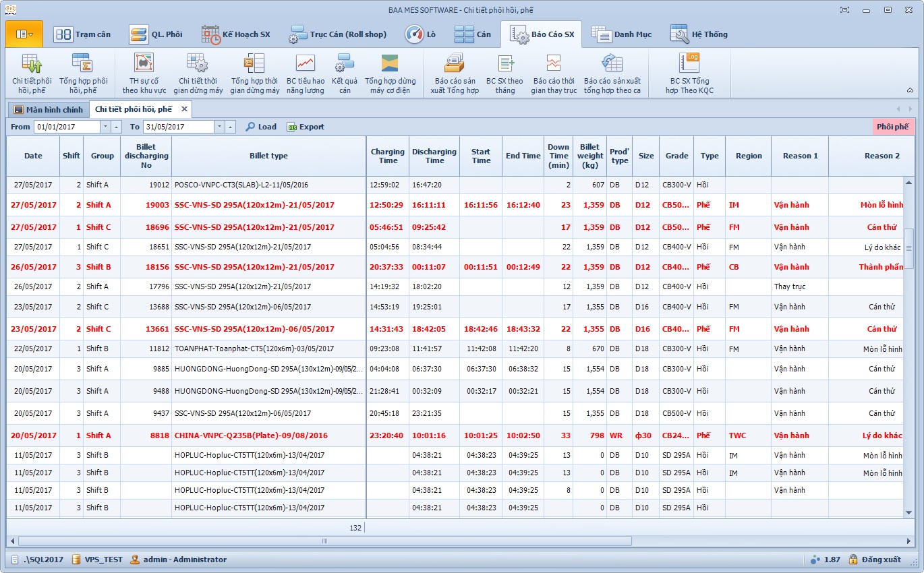Open BC tiêu hao năng lượng chart
924x573 pixels.
(x=305, y=73)
